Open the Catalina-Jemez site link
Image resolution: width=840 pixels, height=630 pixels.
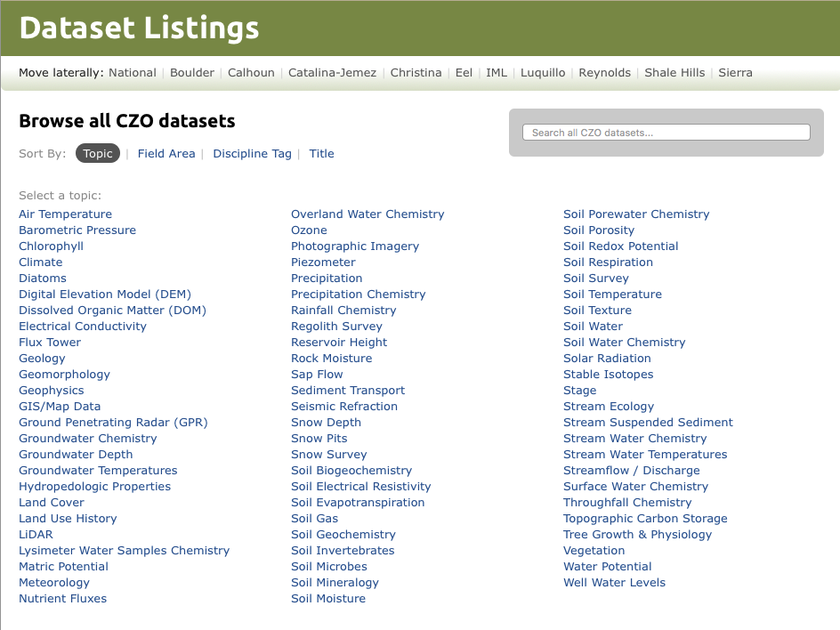(332, 73)
